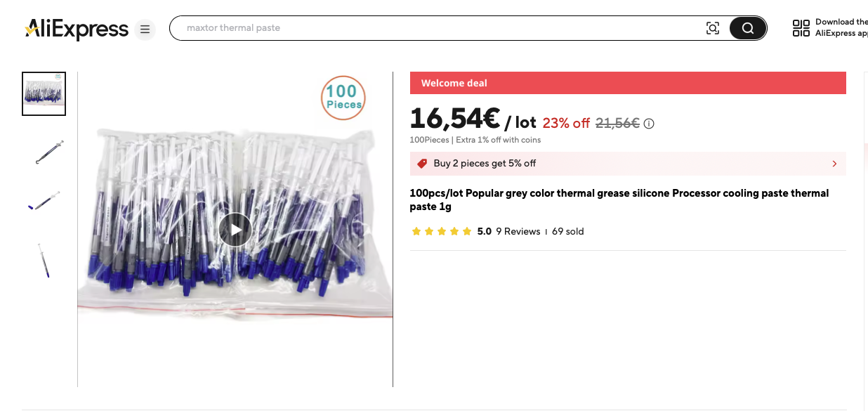Click the 69 sold counter
868x411 pixels.
pos(567,231)
